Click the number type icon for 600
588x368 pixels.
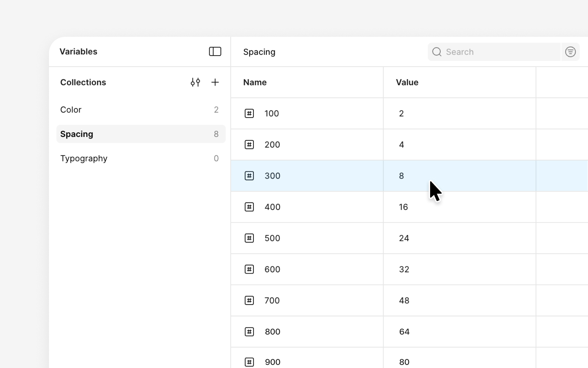tap(249, 269)
